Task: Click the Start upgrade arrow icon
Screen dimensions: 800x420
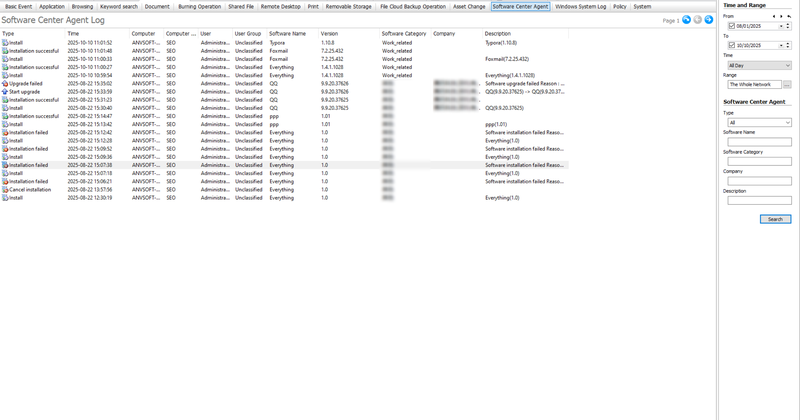Action: point(5,92)
